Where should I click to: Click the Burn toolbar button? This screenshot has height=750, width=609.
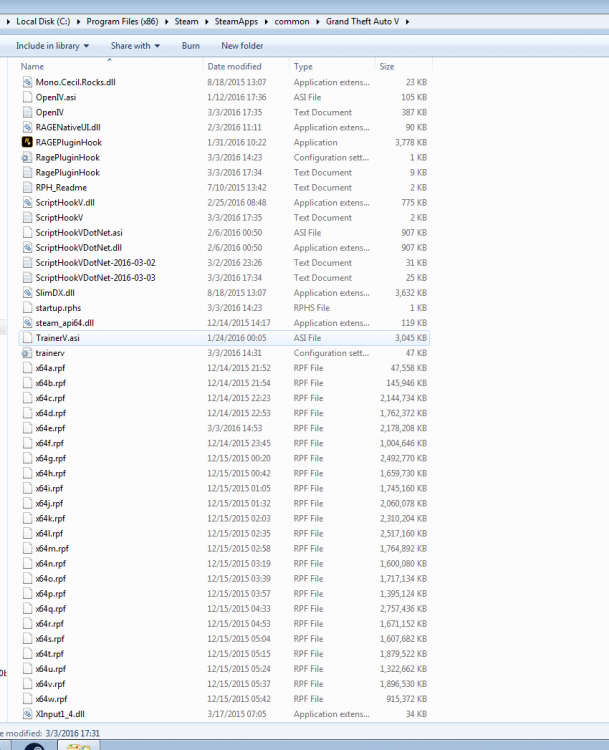click(191, 46)
